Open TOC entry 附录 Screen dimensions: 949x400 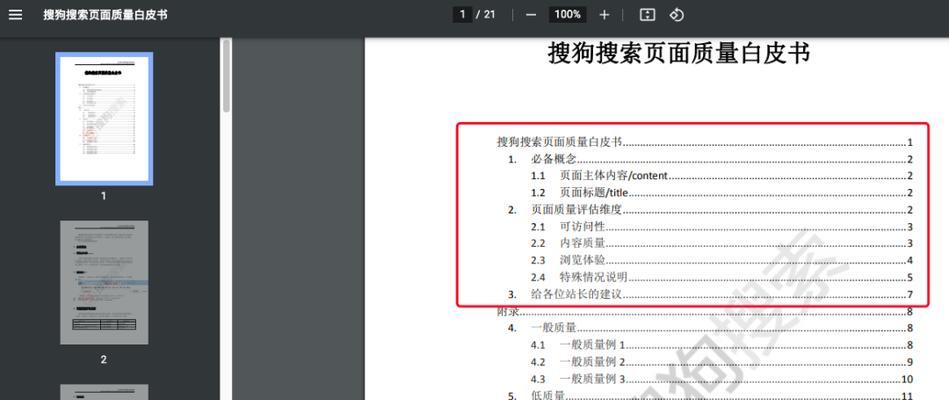pos(704,312)
